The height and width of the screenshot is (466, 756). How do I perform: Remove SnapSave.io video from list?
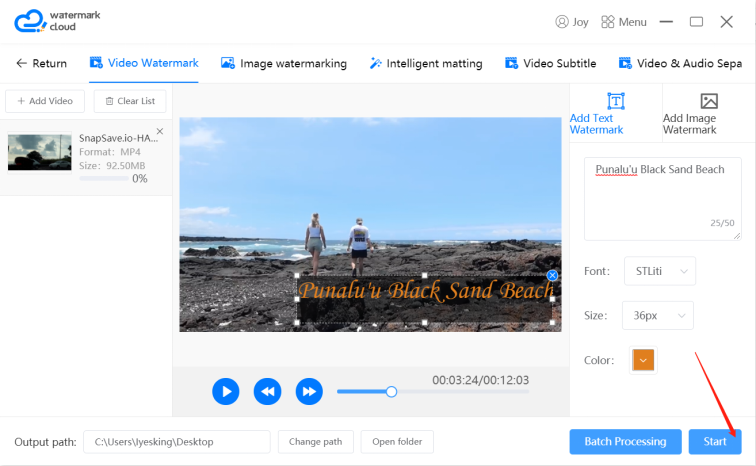pyautogui.click(x=160, y=131)
